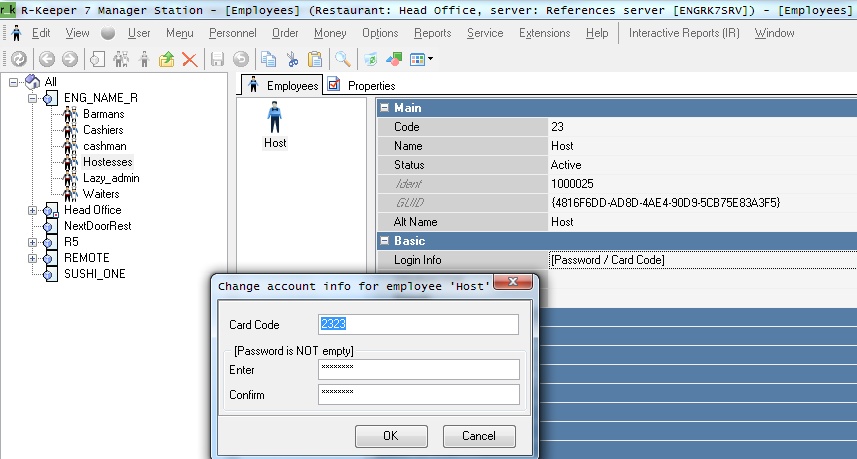Click the undo arrow toolbar icon
857x459 pixels.
(240, 59)
